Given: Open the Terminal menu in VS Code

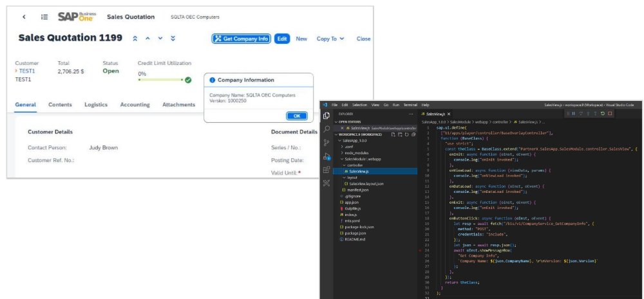Looking at the screenshot, I should tap(410, 104).
